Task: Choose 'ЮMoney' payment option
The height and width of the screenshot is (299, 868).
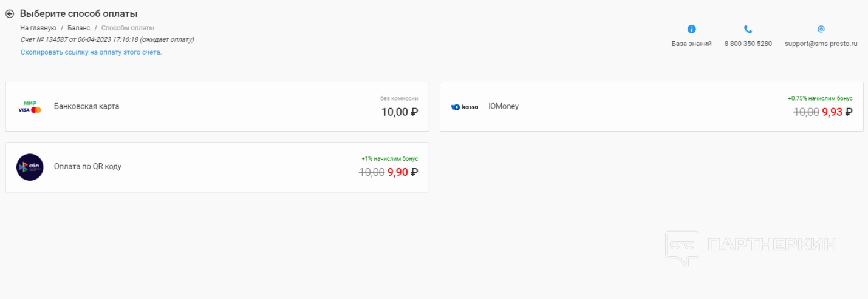Action: click(504, 106)
